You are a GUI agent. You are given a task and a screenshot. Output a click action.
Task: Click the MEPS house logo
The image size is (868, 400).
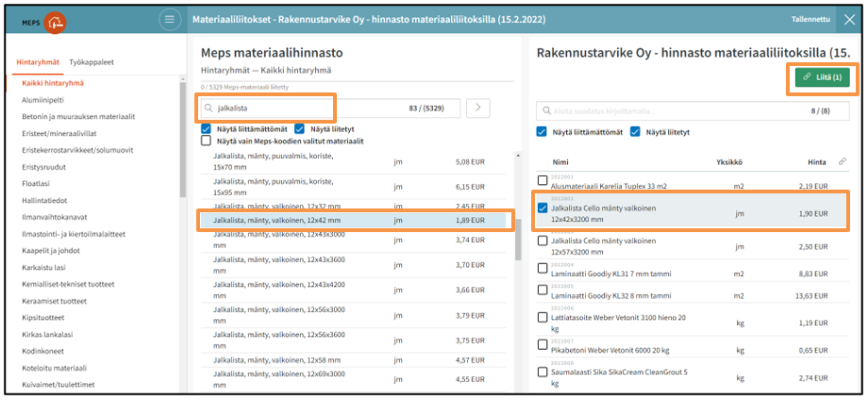tap(55, 22)
